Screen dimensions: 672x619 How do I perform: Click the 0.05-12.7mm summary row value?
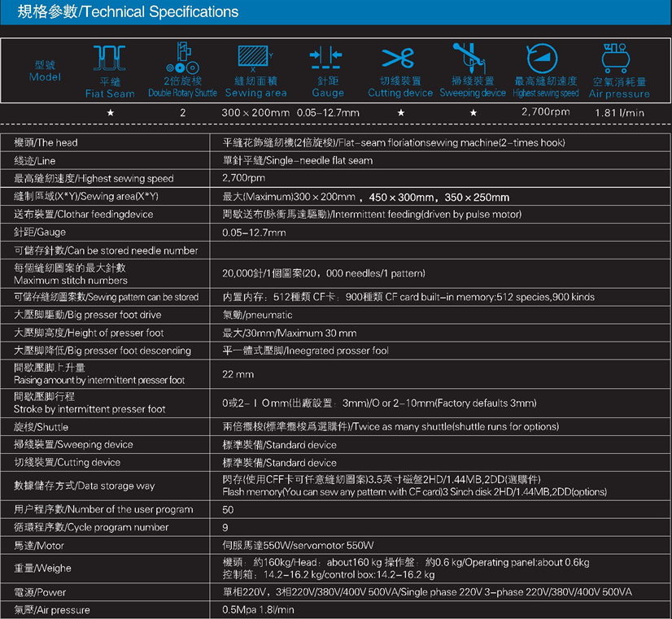[x=328, y=113]
